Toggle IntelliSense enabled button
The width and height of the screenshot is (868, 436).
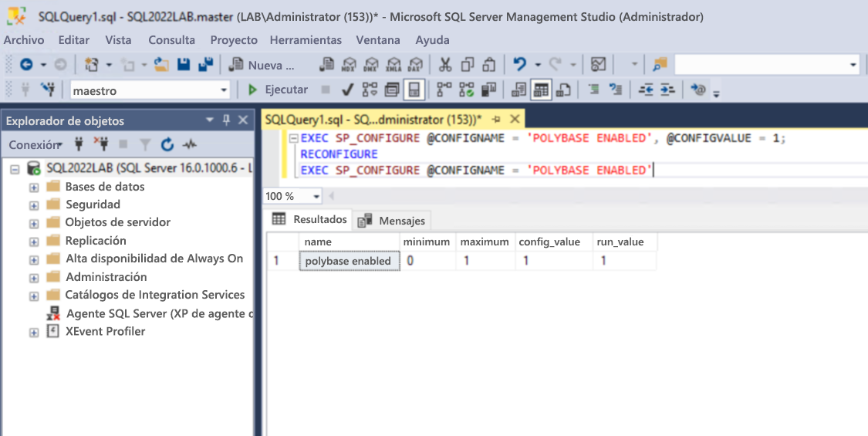tap(414, 90)
